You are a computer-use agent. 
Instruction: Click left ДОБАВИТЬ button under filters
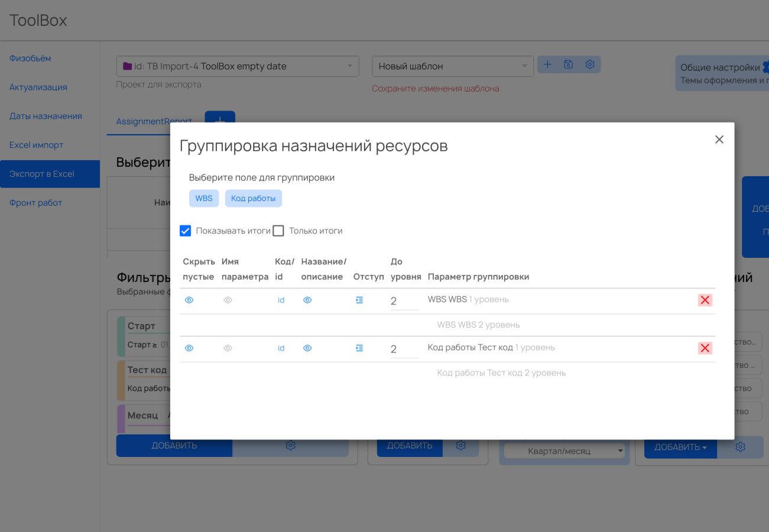pos(174,446)
